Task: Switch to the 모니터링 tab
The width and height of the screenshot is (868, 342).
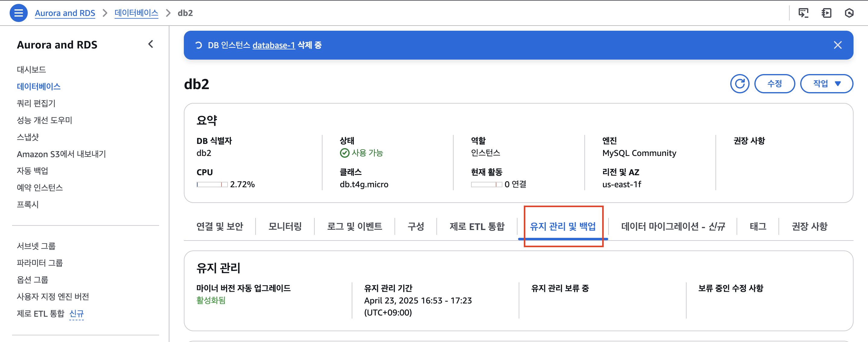Action: (285, 226)
